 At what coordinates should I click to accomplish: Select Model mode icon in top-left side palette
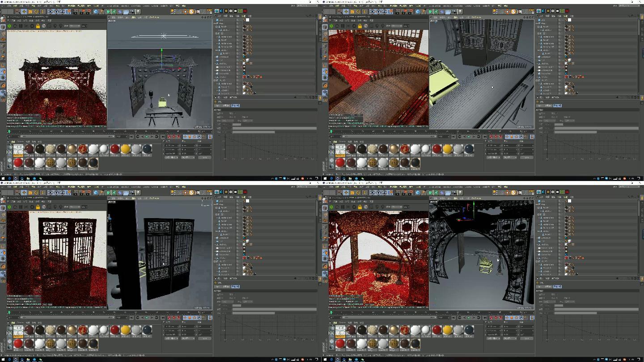point(3,27)
